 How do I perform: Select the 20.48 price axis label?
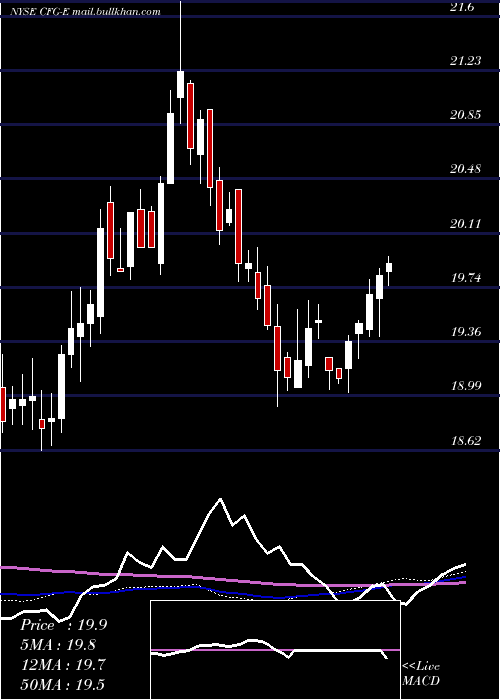466,169
